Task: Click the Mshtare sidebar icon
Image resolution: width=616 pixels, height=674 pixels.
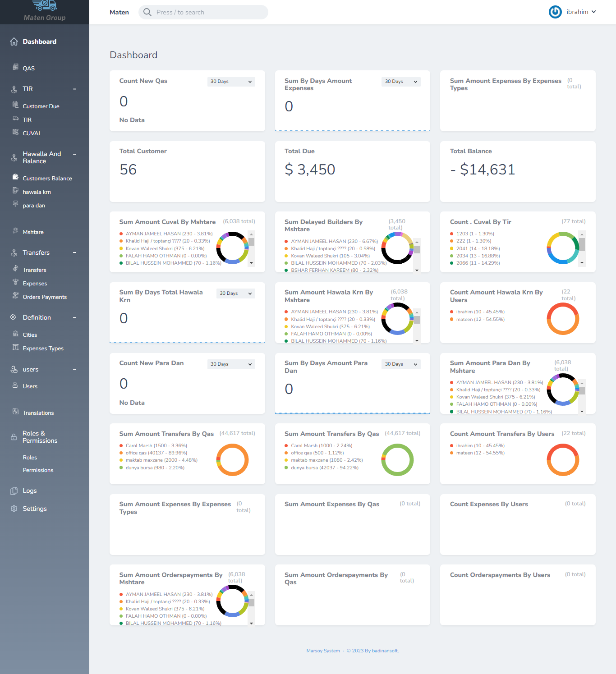Action: coord(15,230)
